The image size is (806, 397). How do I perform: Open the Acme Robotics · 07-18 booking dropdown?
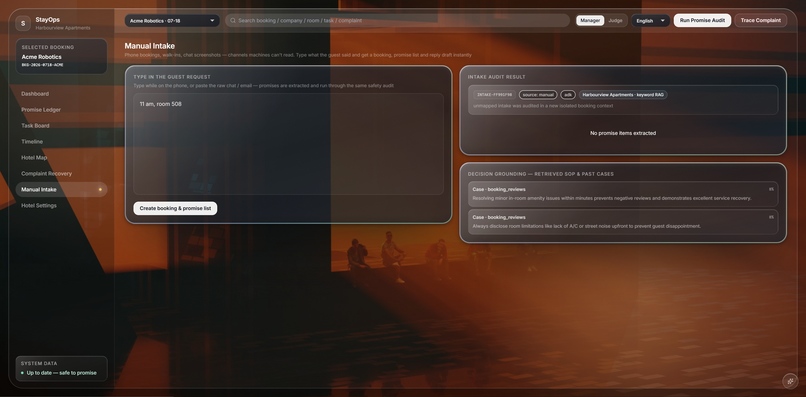[172, 21]
